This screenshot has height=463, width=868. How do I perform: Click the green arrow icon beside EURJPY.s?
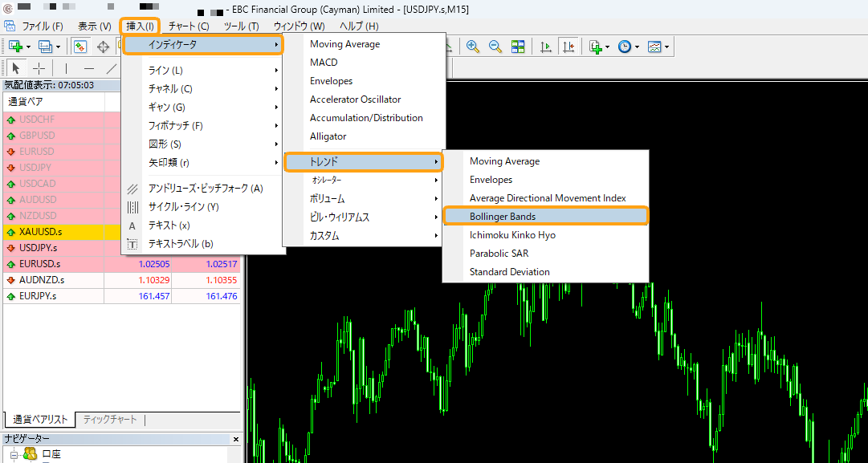click(x=10, y=296)
